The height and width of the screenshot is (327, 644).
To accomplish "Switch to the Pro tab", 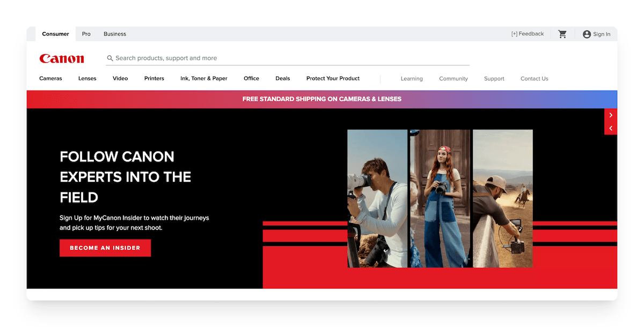I will (x=86, y=34).
